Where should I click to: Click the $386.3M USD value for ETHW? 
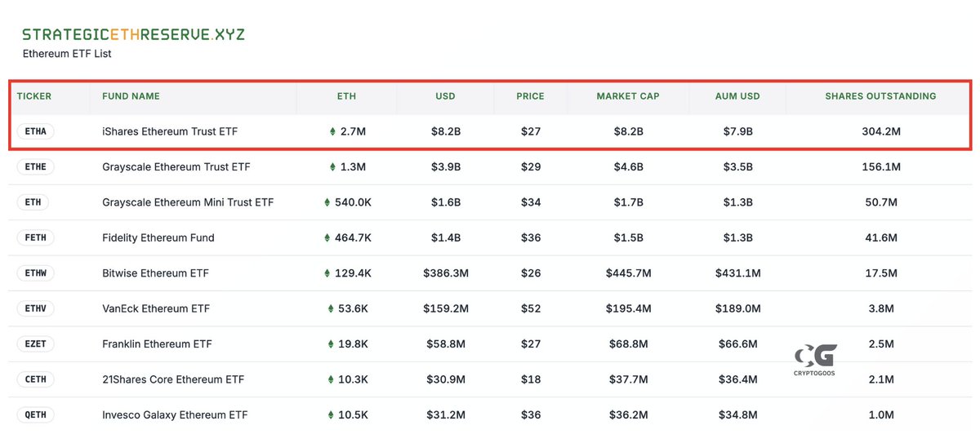[446, 272]
